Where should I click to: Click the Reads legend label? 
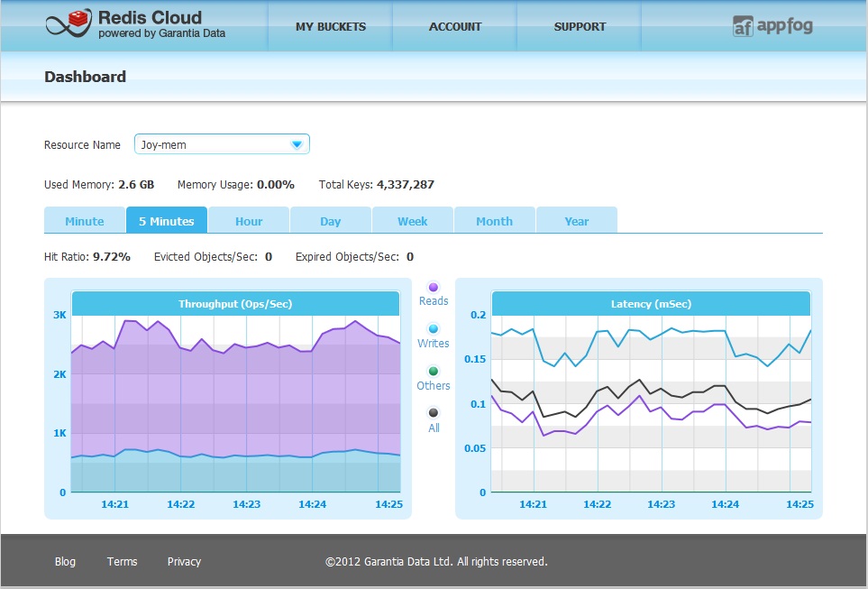pyautogui.click(x=434, y=301)
